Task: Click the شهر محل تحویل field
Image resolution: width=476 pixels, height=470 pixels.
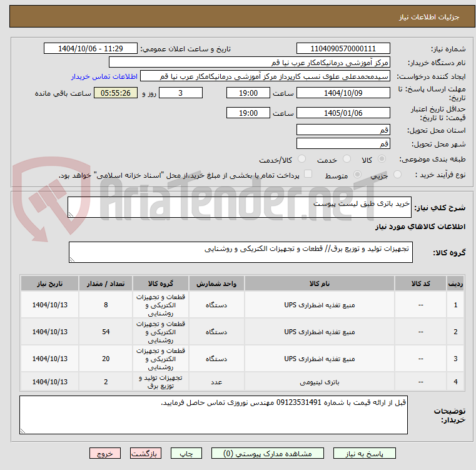Action: pyautogui.click(x=343, y=143)
